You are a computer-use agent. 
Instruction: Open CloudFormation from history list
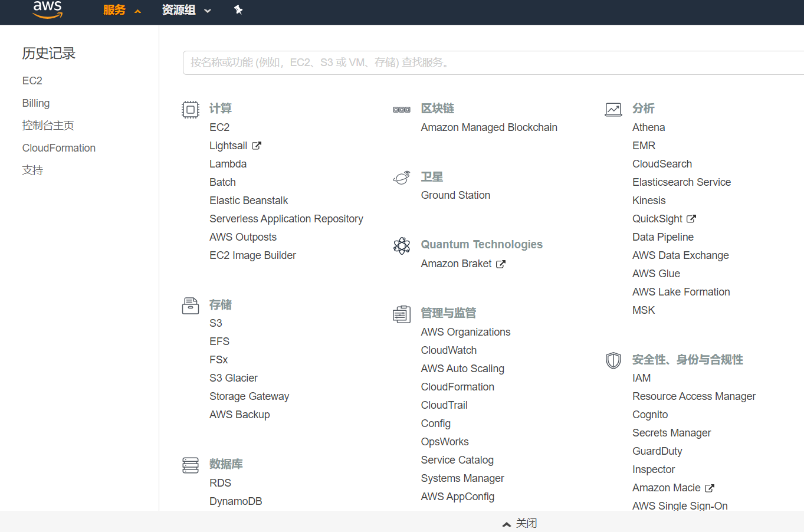click(59, 148)
